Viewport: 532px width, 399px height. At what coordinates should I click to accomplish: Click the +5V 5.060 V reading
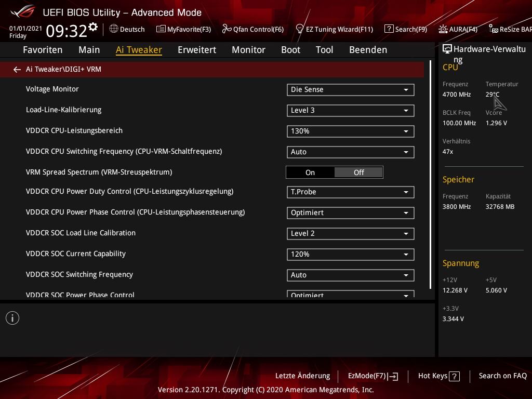point(496,290)
